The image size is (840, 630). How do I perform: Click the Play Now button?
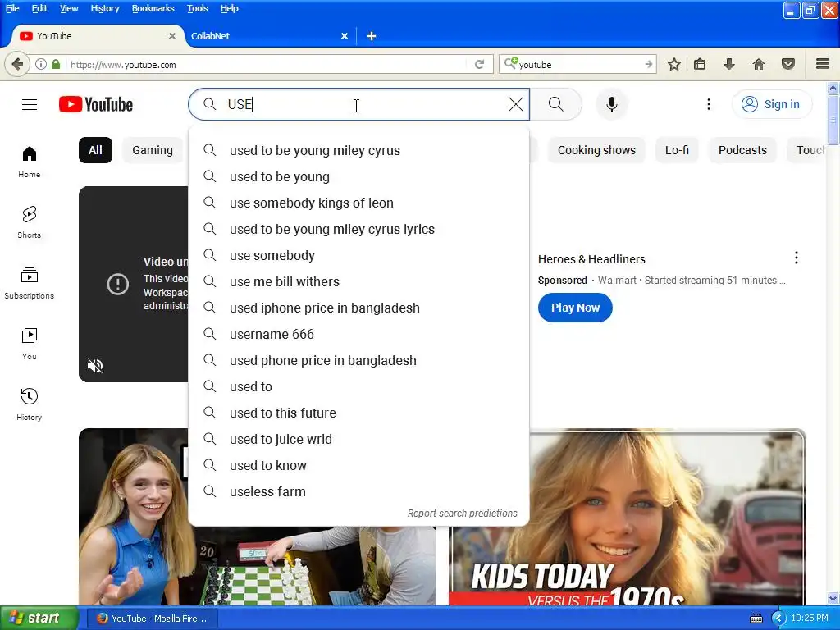(575, 308)
